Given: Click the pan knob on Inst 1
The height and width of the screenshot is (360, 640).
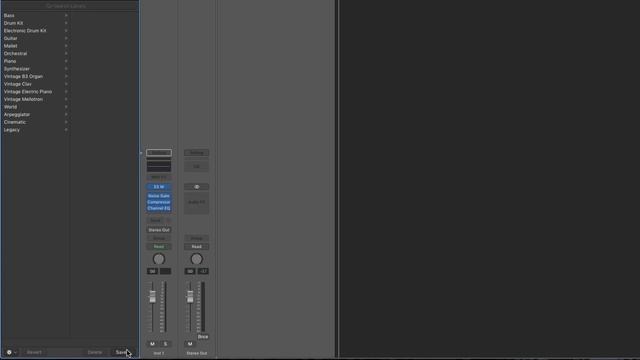Looking at the screenshot, I should 159,259.
